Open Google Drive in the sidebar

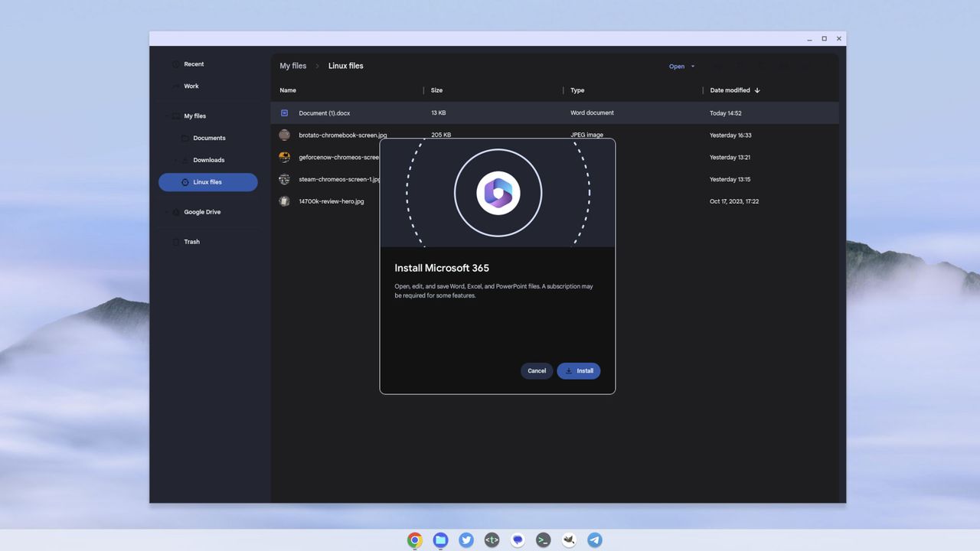coord(208,212)
